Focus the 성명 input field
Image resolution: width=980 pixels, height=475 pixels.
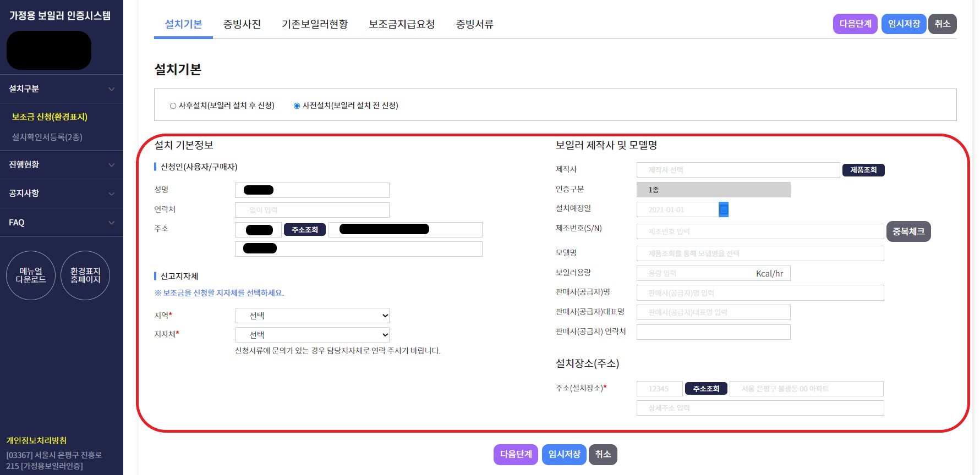pos(312,190)
